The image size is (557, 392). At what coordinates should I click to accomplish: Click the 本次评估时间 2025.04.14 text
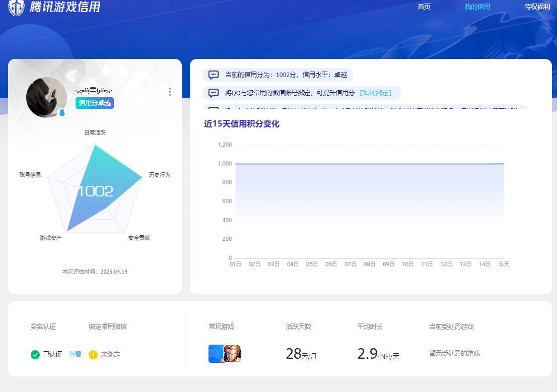[x=95, y=272]
